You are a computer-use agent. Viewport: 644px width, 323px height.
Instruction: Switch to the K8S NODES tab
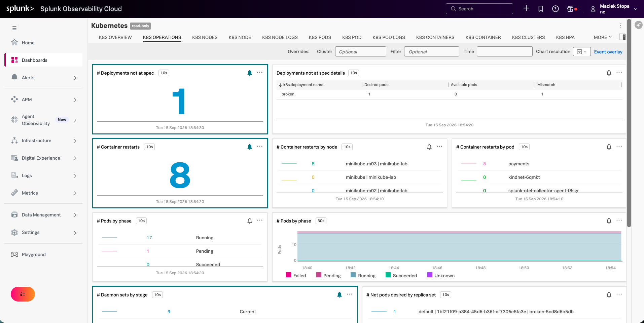[205, 37]
